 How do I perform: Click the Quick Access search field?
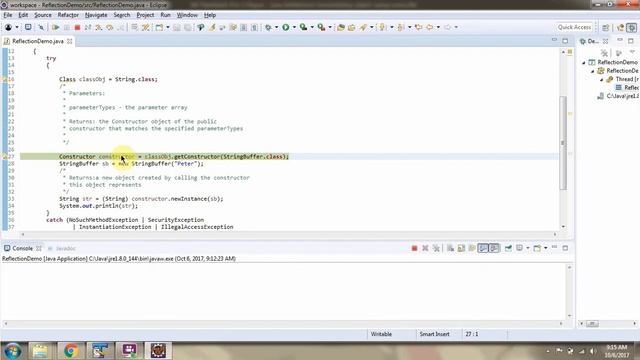(574, 27)
